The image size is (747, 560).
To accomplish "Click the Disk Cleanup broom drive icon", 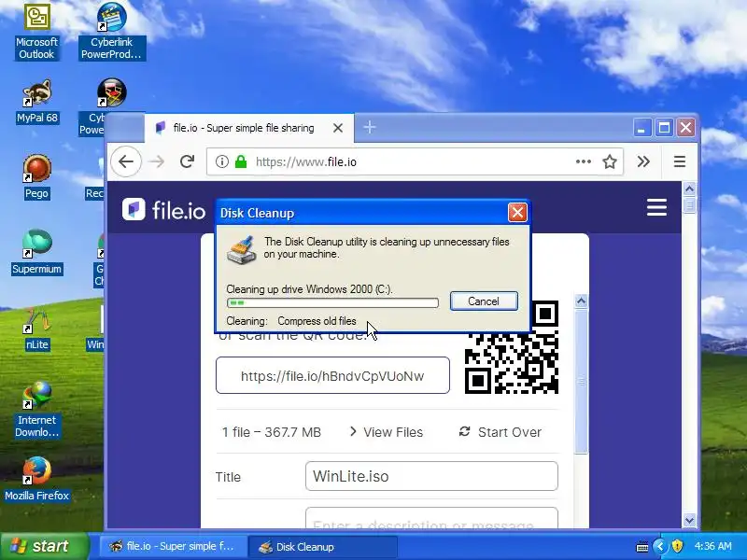I will [x=242, y=249].
